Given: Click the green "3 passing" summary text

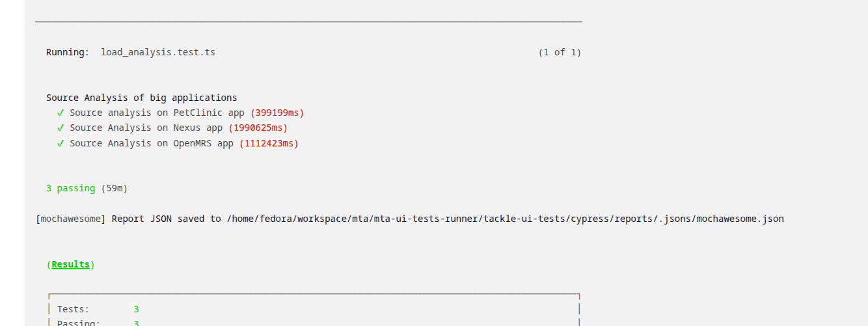Looking at the screenshot, I should tap(70, 188).
